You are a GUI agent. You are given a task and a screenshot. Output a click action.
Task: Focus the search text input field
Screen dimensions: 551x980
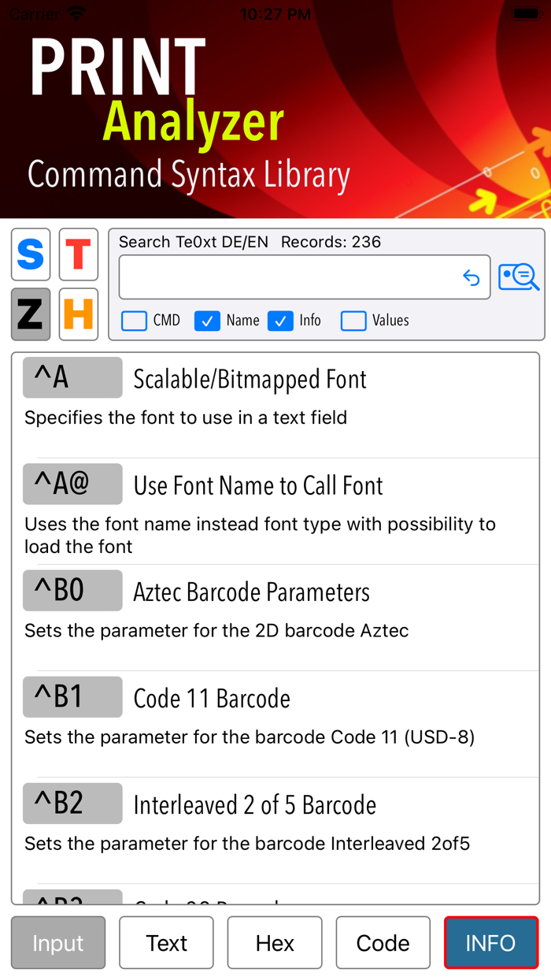[x=305, y=277]
